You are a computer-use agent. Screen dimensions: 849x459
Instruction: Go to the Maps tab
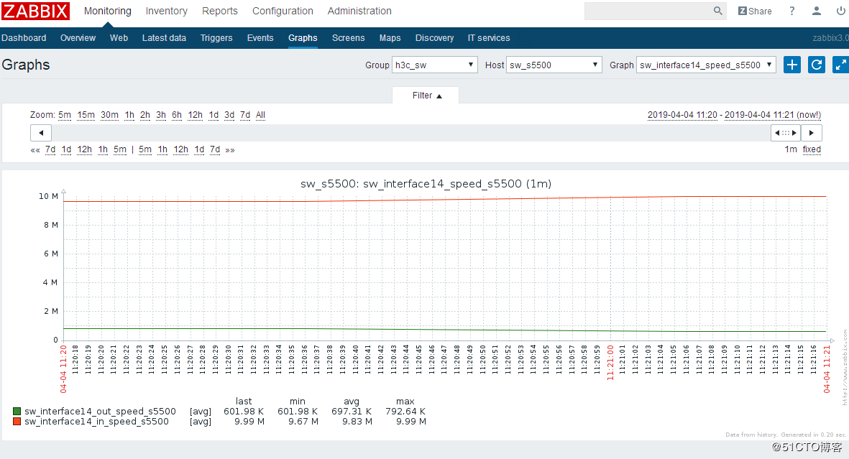[x=390, y=38]
